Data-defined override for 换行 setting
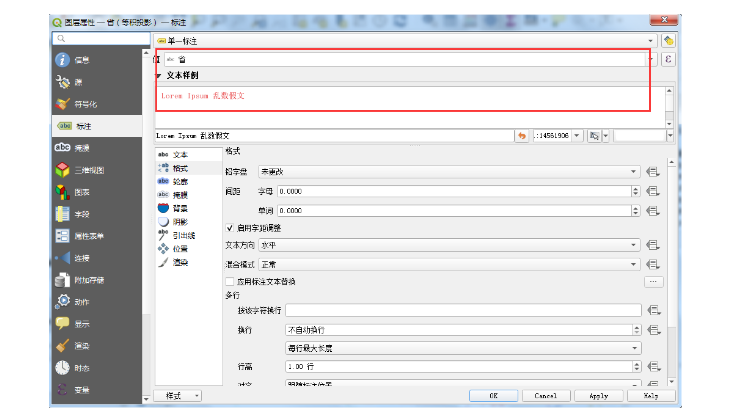Viewport: 734px width, 416px height. [654, 330]
